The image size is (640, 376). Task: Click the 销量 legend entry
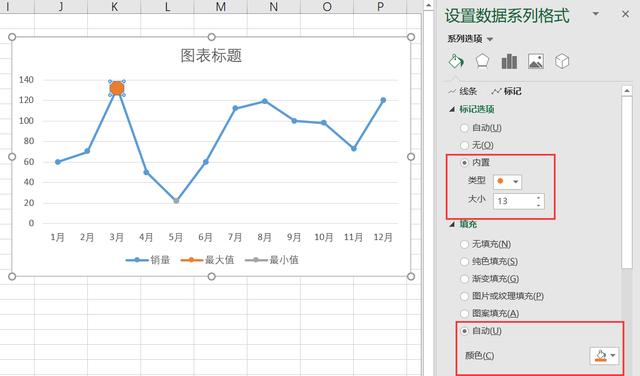coord(148,260)
